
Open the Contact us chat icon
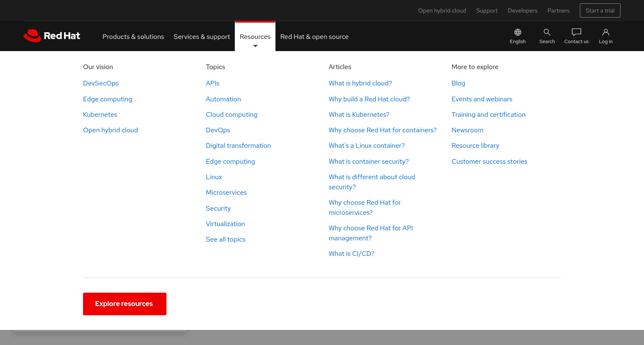click(576, 32)
